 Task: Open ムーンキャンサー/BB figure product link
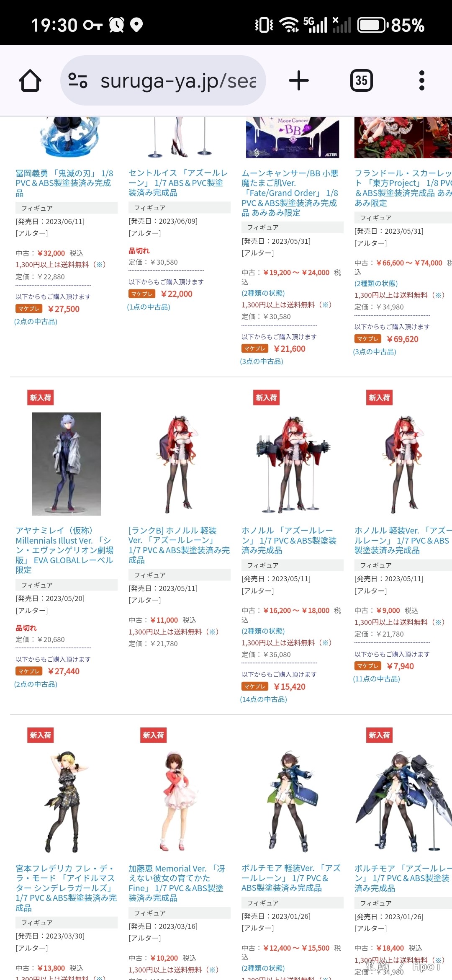pos(290,193)
